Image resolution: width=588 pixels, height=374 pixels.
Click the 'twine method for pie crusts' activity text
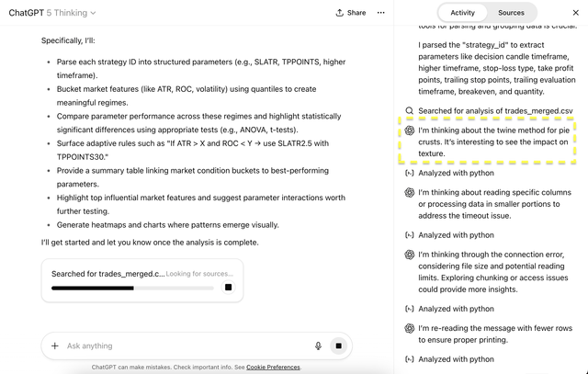(494, 142)
